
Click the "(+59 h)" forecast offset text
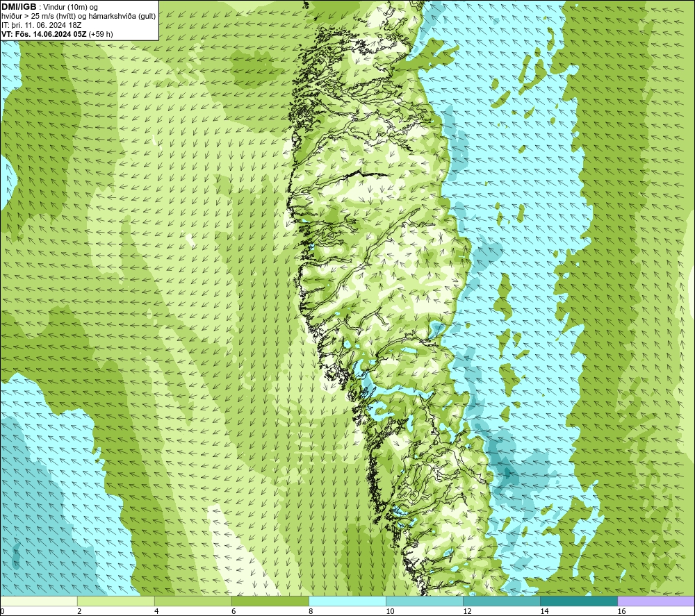[101, 34]
